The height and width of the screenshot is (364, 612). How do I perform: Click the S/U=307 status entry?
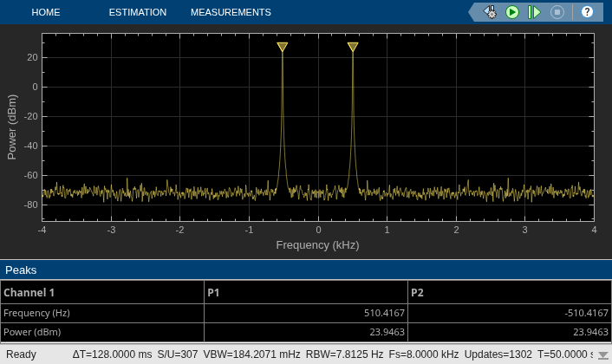click(x=178, y=354)
